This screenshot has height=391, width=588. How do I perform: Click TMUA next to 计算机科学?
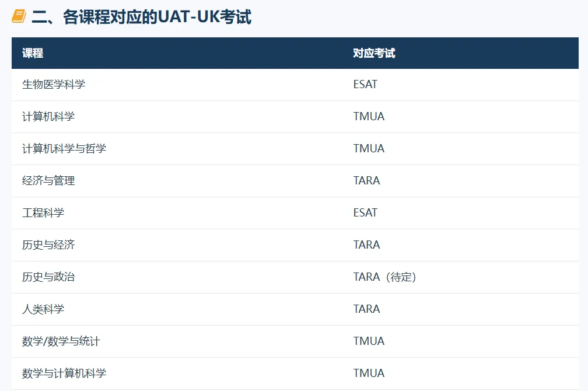(369, 117)
